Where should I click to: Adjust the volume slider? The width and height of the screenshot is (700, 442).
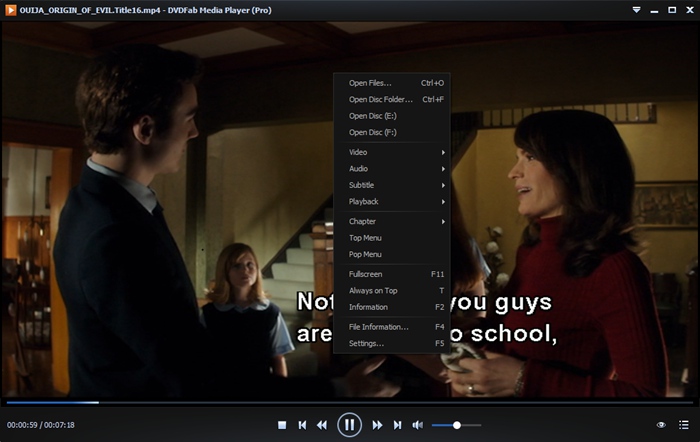456,425
